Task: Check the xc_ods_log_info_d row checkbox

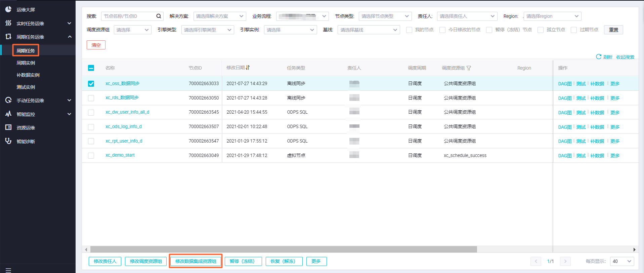Action: [x=91, y=127]
